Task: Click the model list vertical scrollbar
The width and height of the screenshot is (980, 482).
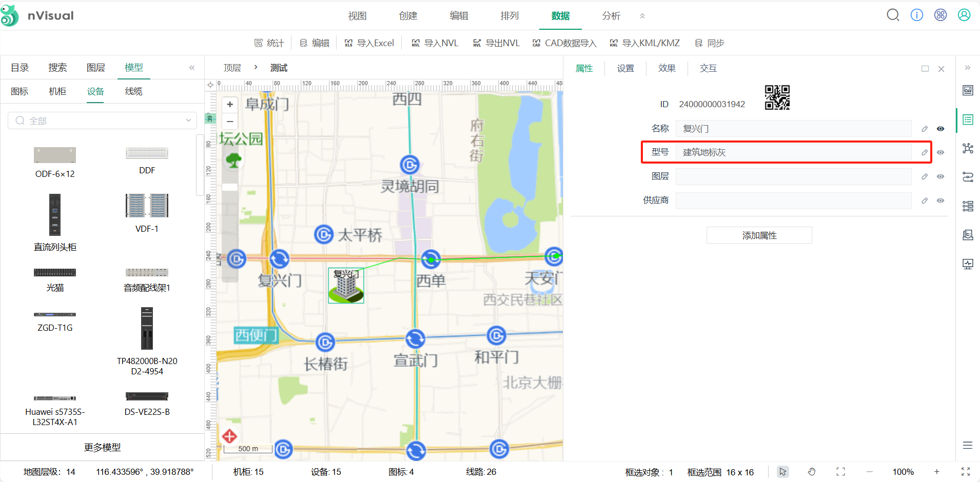Action: point(200,165)
